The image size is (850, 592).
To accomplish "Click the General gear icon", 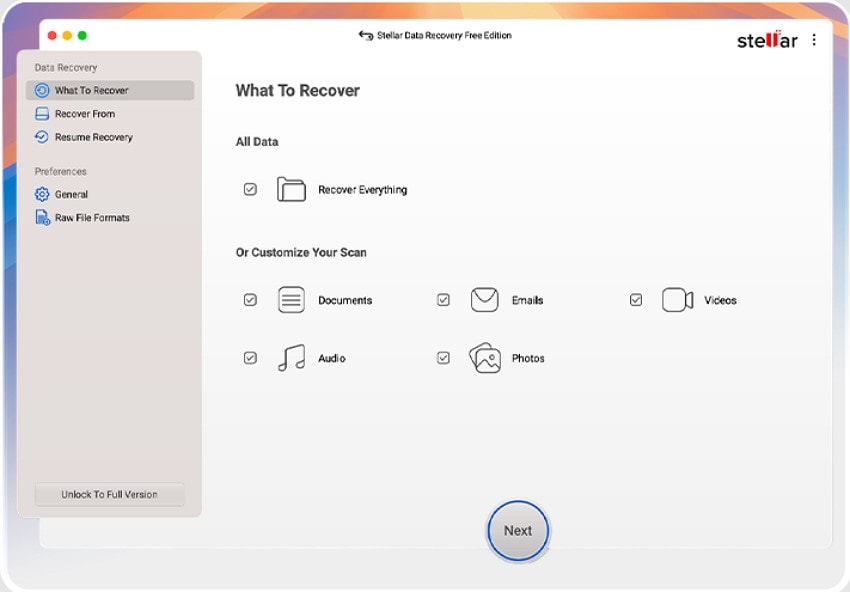I will pos(42,194).
